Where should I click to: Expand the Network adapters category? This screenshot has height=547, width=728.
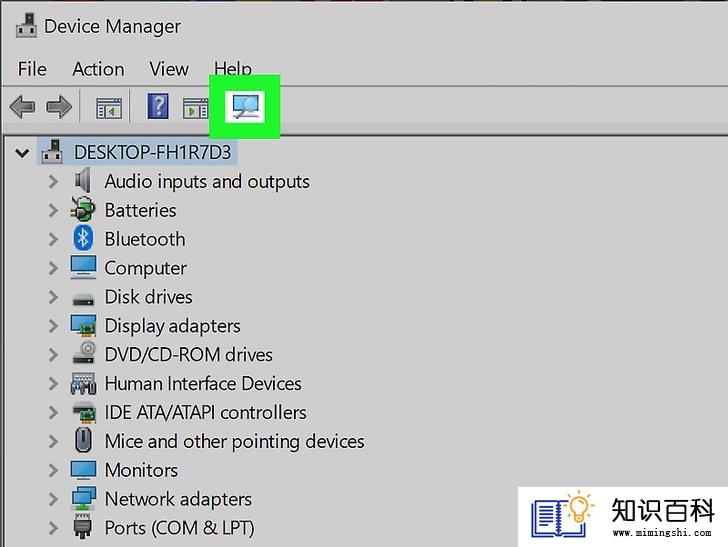tap(53, 499)
